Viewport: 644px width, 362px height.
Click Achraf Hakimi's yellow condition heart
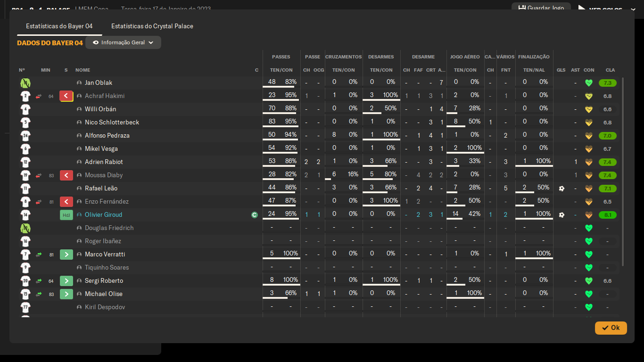pos(588,96)
